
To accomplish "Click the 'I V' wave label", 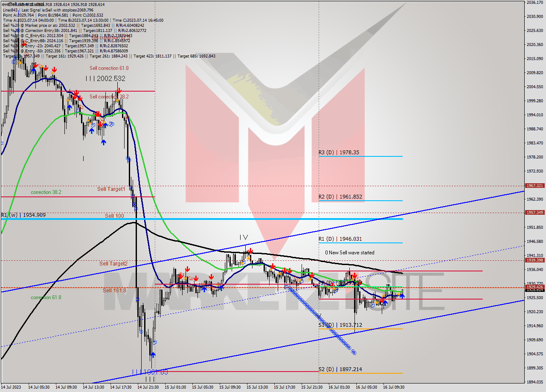I will coord(244,237).
